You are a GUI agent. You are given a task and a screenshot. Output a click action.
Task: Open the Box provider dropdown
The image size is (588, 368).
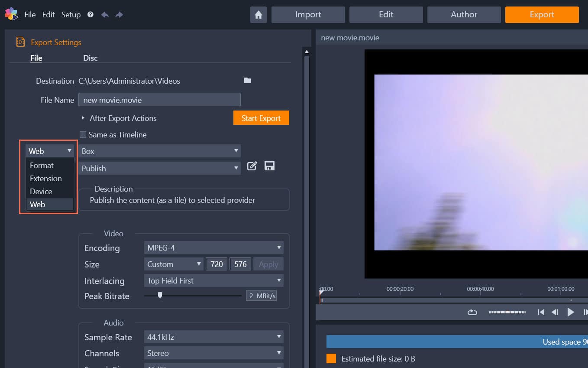coord(159,151)
